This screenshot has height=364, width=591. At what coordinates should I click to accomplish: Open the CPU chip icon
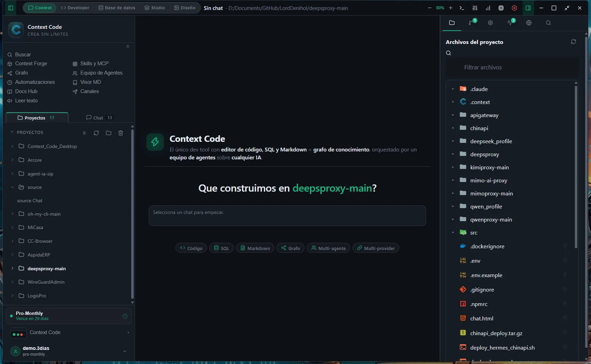pos(501,8)
